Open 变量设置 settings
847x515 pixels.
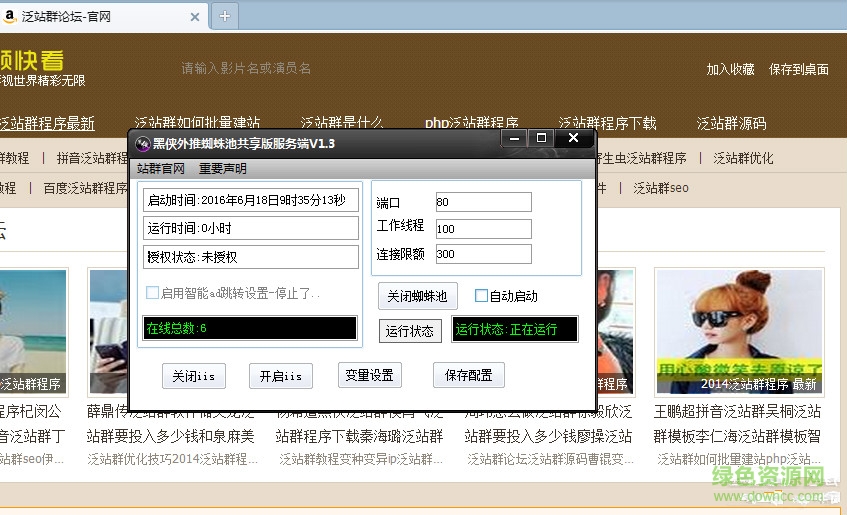point(369,375)
